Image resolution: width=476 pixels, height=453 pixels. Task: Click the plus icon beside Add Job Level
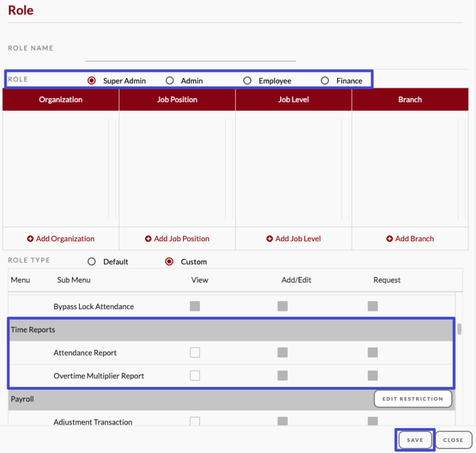(x=270, y=239)
